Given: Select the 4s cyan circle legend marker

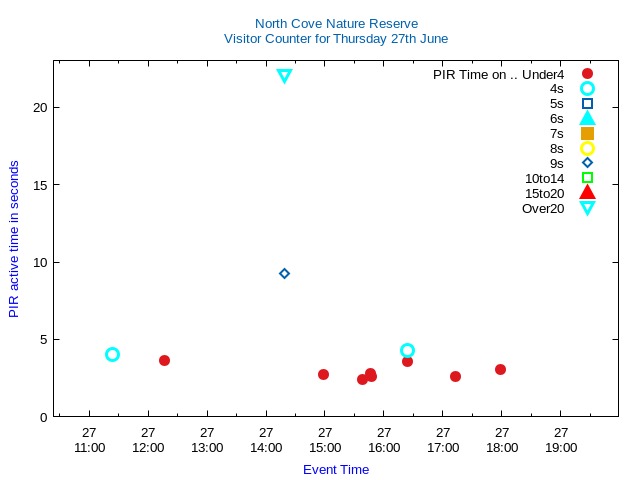Looking at the screenshot, I should tap(587, 89).
